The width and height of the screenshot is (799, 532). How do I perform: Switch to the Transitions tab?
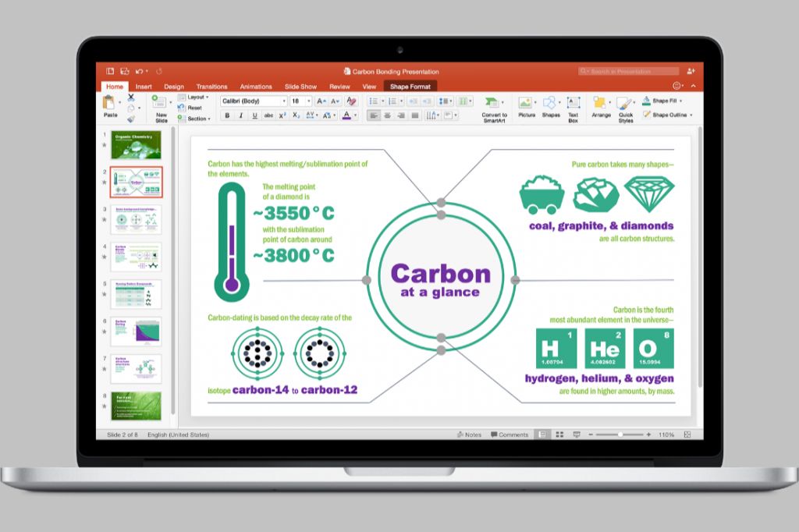[x=211, y=87]
